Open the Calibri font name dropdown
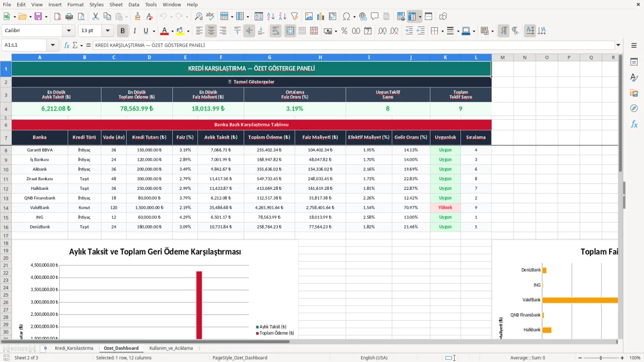This screenshot has height=362, width=644. [68, 31]
